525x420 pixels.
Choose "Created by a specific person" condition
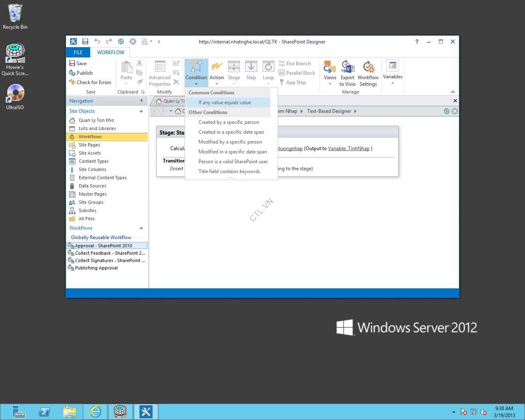(229, 122)
